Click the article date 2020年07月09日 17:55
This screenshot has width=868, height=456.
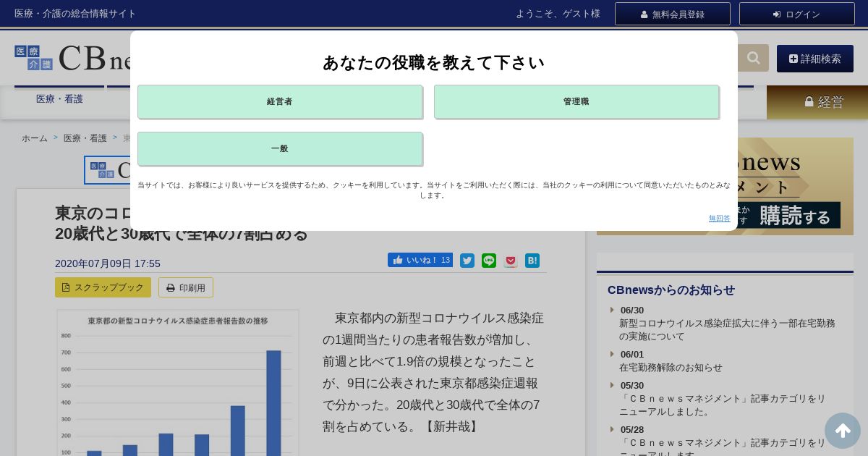tap(108, 263)
